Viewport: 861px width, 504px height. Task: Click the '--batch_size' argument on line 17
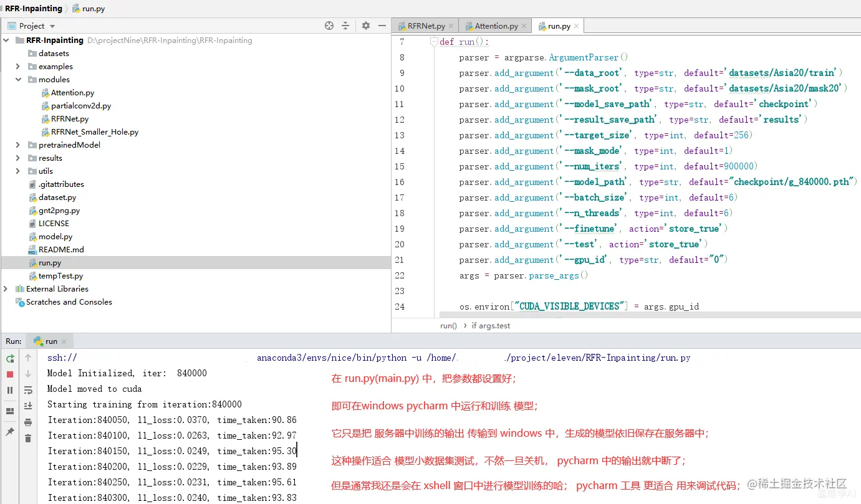(x=593, y=197)
